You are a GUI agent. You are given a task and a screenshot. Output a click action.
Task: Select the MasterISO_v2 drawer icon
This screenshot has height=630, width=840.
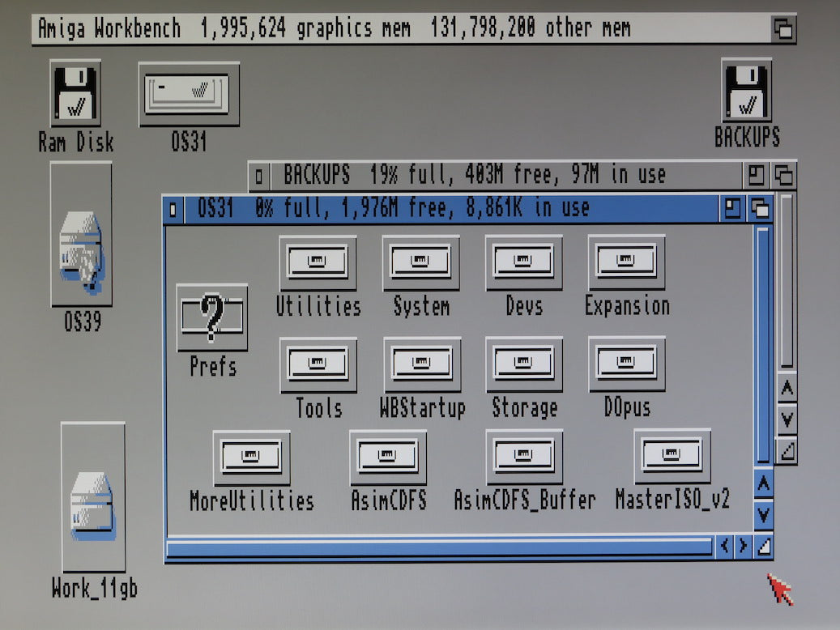pyautogui.click(x=672, y=456)
